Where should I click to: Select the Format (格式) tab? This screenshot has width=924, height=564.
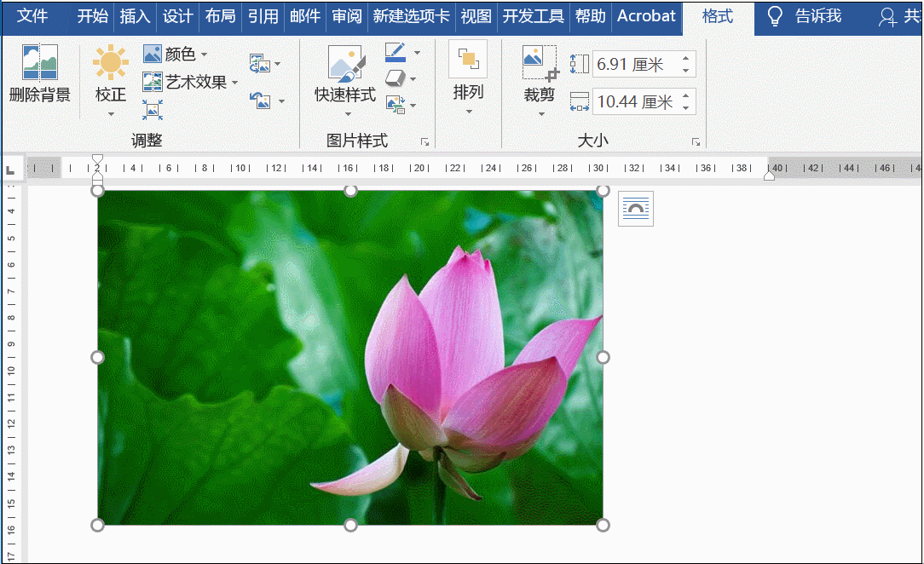718,16
